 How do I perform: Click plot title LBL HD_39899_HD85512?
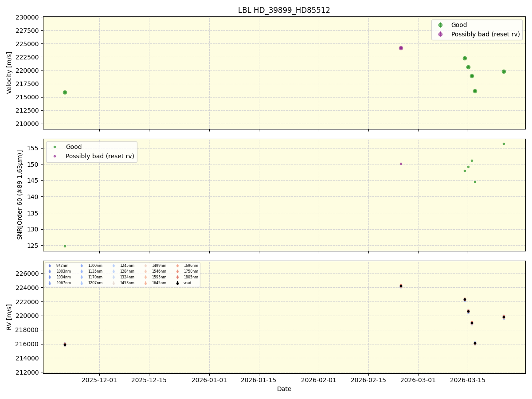pos(284,10)
